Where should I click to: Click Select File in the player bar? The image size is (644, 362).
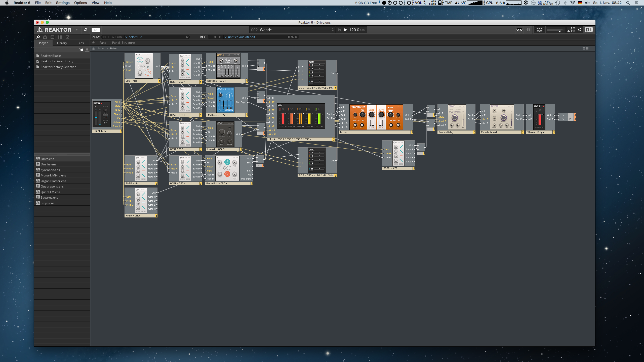[135, 37]
